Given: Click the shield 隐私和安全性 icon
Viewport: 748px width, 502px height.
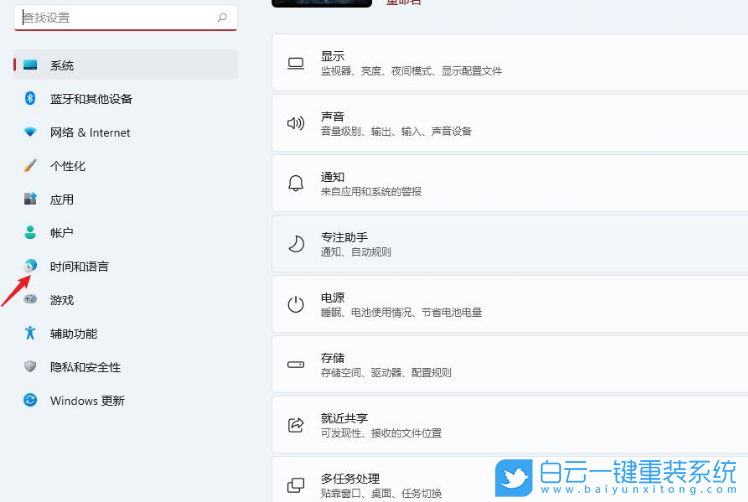Looking at the screenshot, I should [x=30, y=366].
